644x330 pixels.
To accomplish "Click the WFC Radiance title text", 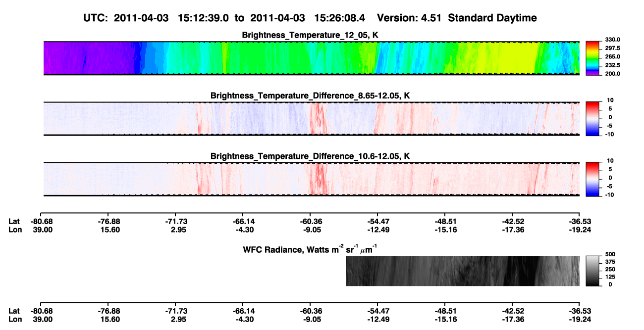I will (311, 249).
